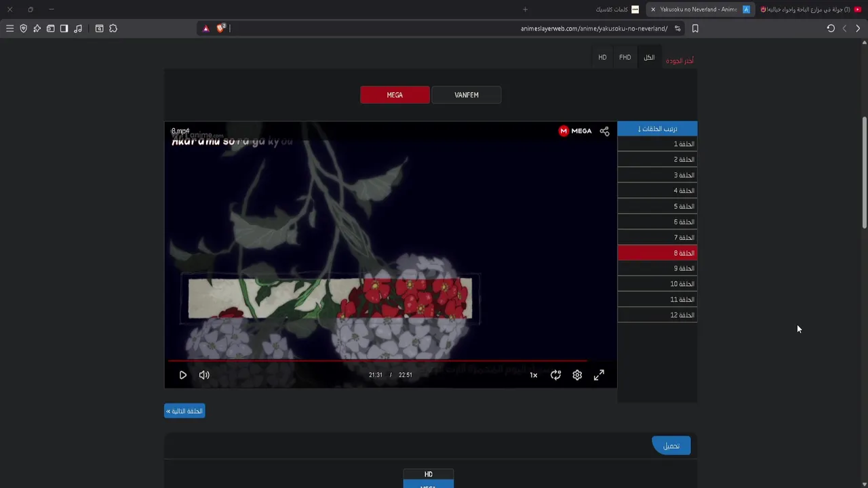Mute the video via the speaker icon
The image size is (868, 488).
(x=204, y=375)
